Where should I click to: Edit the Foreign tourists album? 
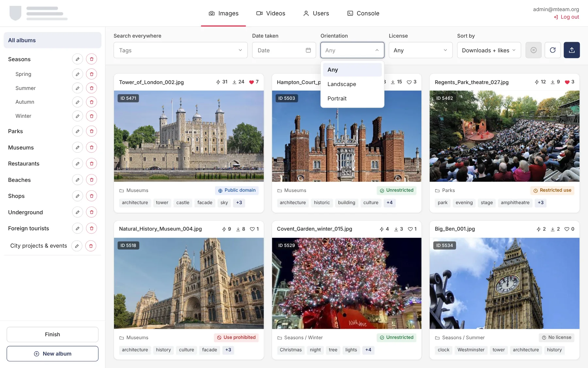click(77, 228)
